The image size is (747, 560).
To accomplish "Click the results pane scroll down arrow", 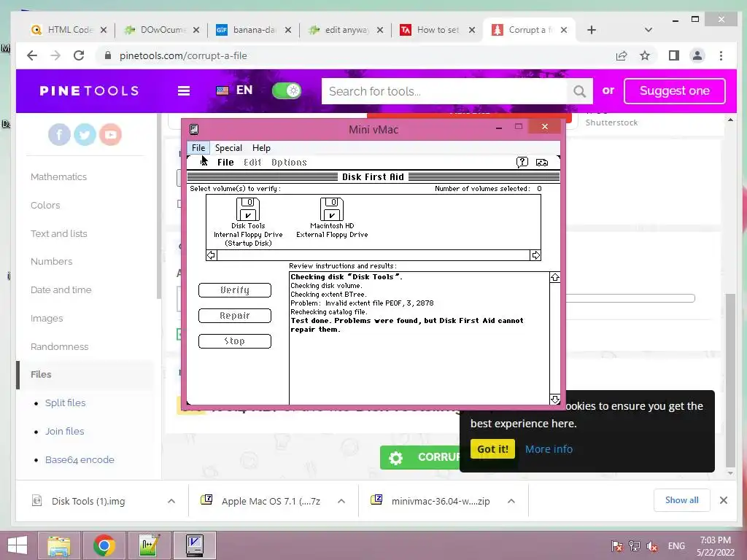I will (555, 399).
